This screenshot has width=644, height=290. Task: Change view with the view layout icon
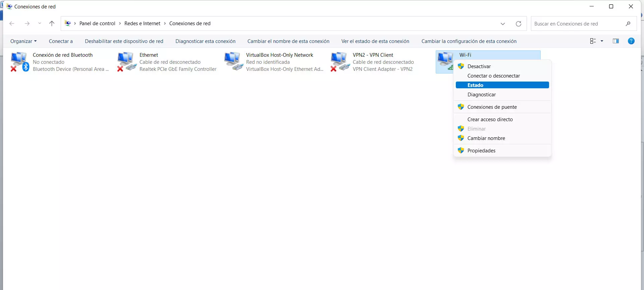[593, 41]
